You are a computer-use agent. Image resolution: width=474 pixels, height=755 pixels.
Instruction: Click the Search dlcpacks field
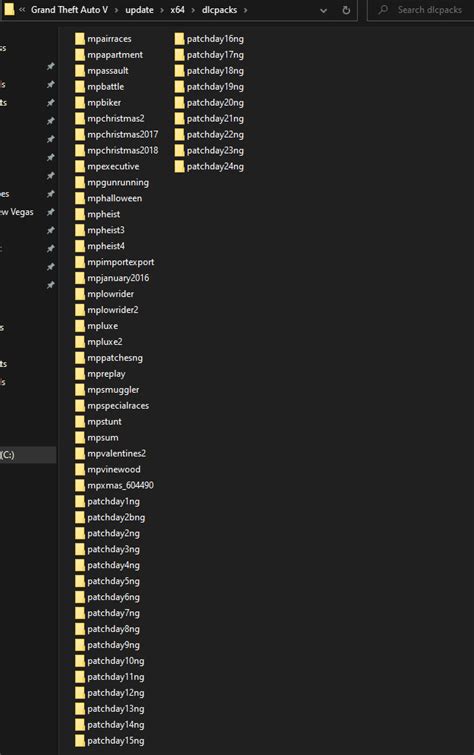421,10
